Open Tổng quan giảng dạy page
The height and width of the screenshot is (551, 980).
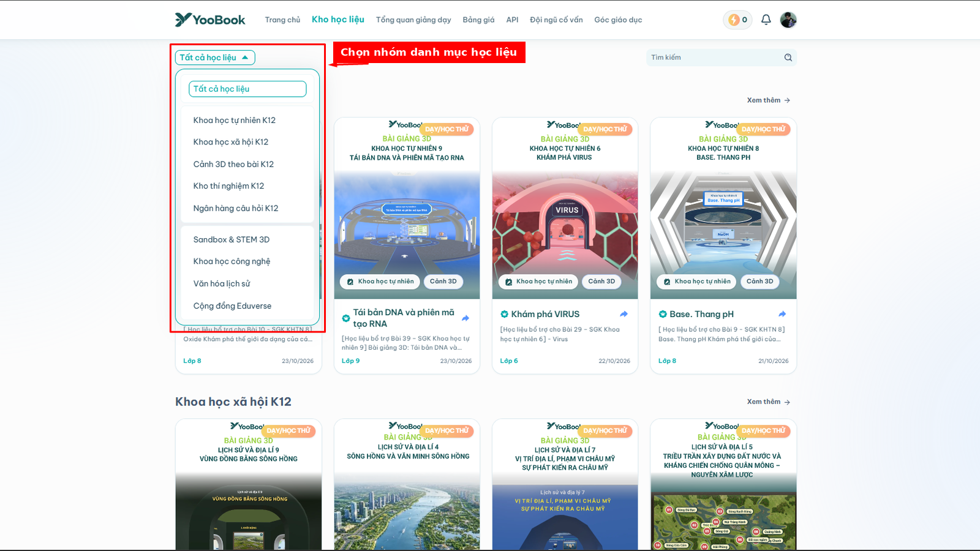coord(413,20)
